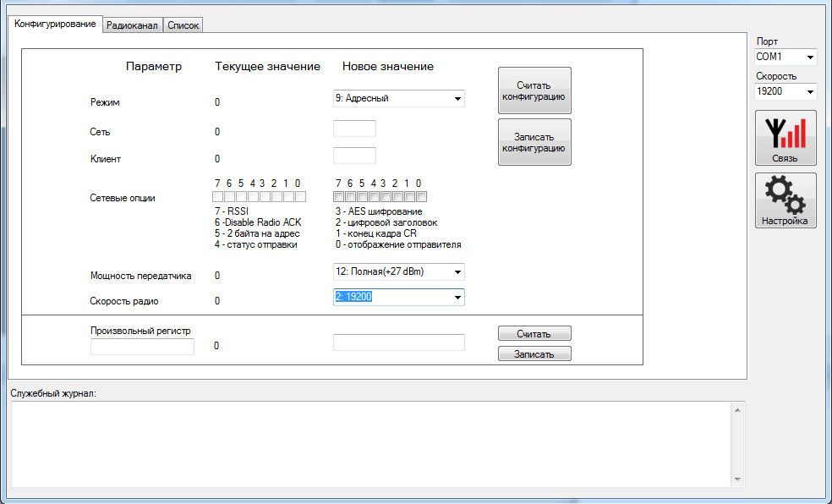Click the Произвольный регистр address field
832x504 pixels.
pyautogui.click(x=142, y=347)
